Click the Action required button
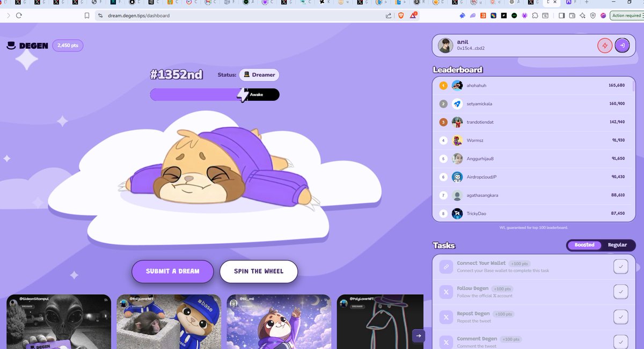This screenshot has height=349, width=644. pyautogui.click(x=626, y=16)
